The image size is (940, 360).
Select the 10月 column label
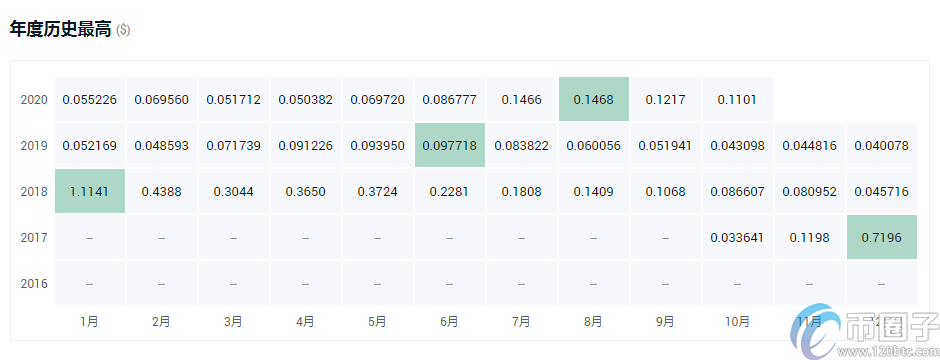(737, 322)
